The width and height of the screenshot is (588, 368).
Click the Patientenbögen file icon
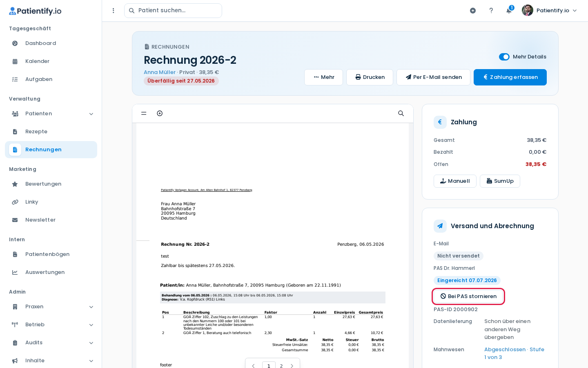click(15, 254)
